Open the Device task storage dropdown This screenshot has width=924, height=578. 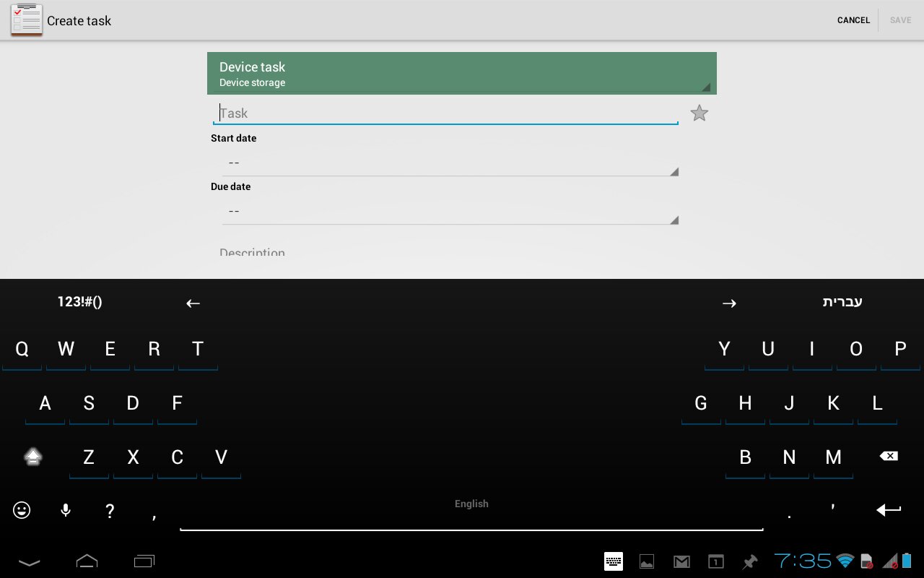461,74
